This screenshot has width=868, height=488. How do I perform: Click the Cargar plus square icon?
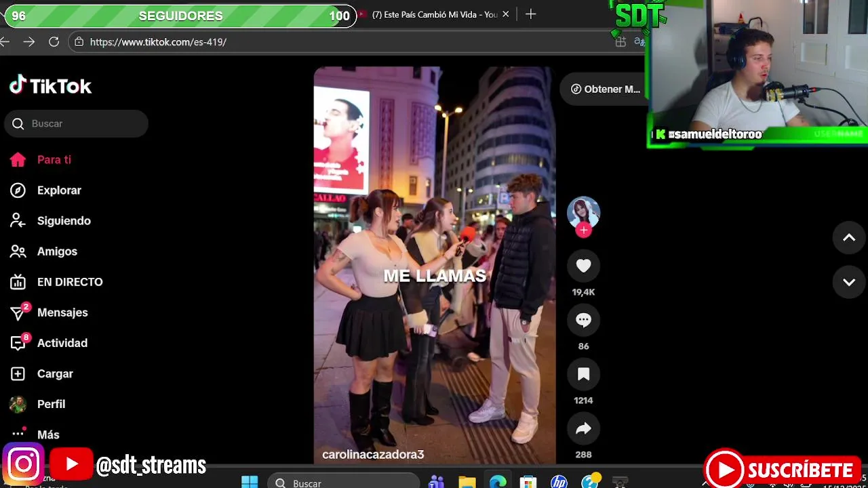click(18, 373)
